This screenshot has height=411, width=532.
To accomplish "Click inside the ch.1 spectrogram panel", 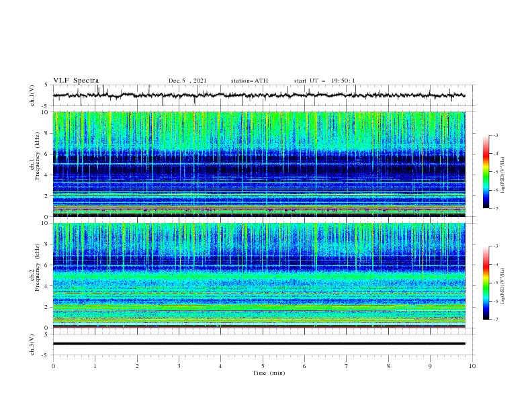I will [259, 164].
